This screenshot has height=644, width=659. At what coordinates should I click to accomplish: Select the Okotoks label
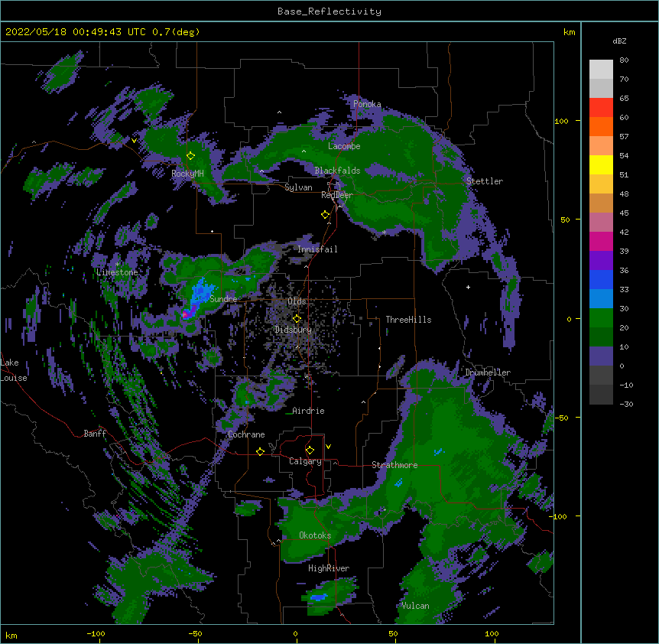[x=315, y=535]
